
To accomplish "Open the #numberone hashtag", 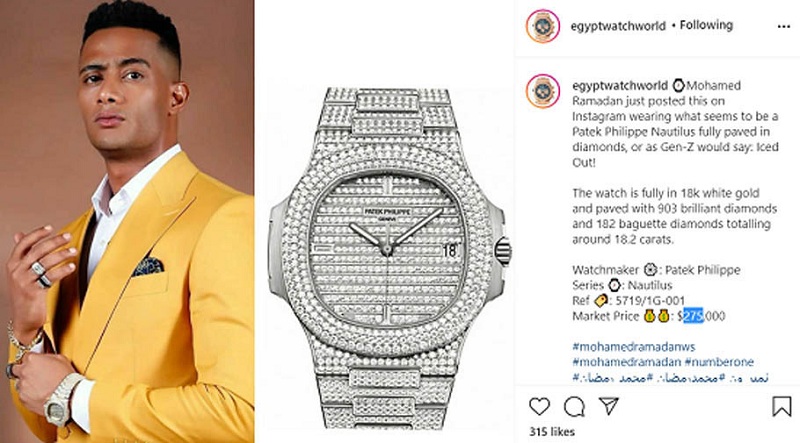I will coord(719,362).
